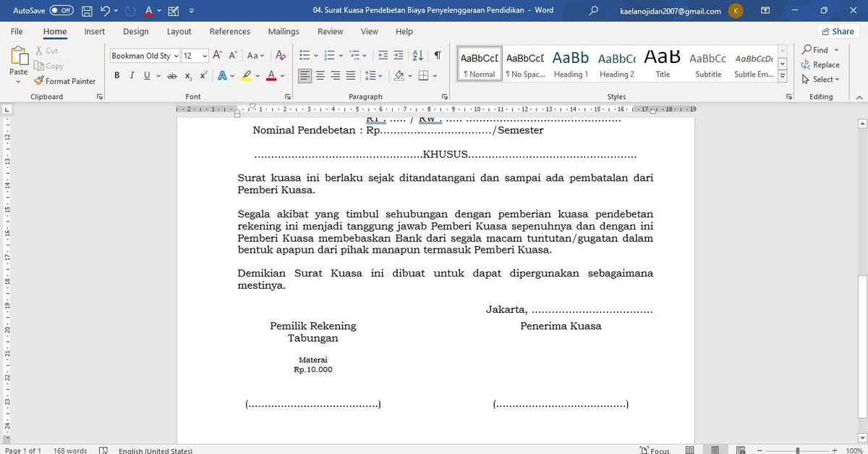Expand bullets list dropdown arrow
This screenshot has width=868, height=454.
[315, 56]
